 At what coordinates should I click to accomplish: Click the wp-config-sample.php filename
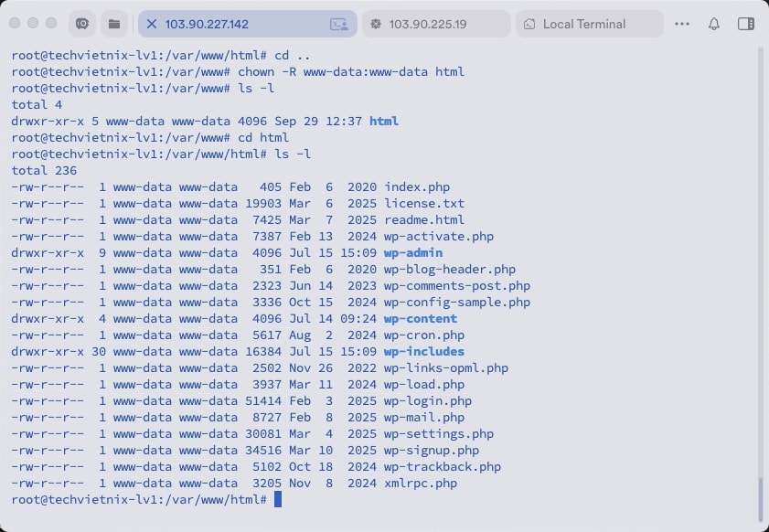[457, 303]
